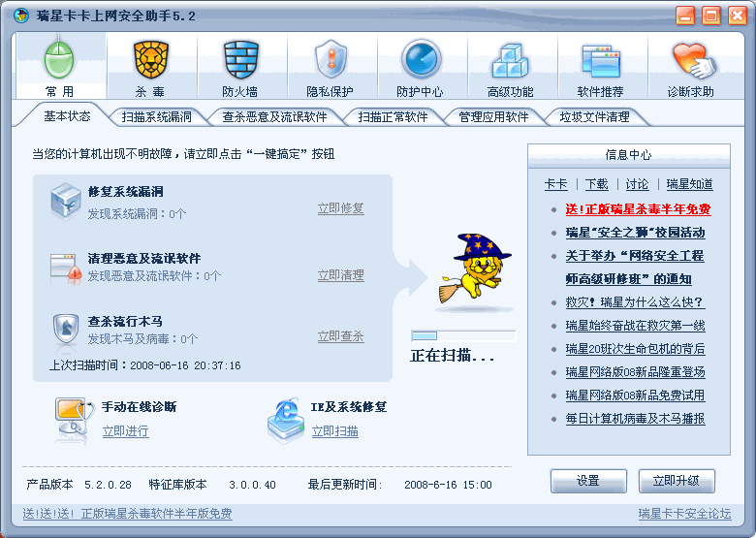The height and width of the screenshot is (538, 756).
Task: Open 瑞星始终奋战在救灾第一线 link
Action: click(635, 326)
